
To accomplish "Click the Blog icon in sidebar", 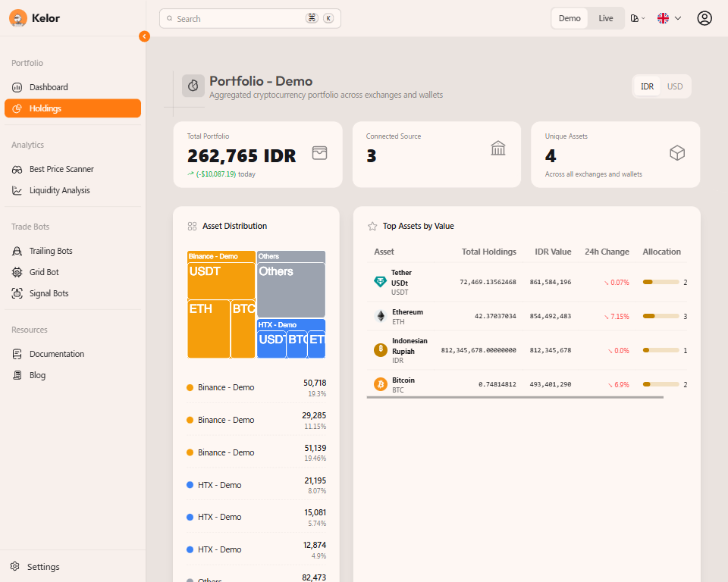I will (17, 375).
